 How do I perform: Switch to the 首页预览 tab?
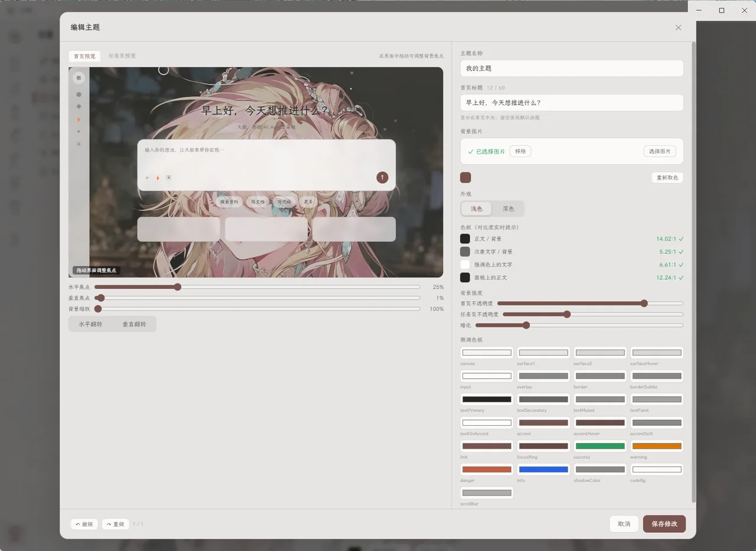point(84,56)
